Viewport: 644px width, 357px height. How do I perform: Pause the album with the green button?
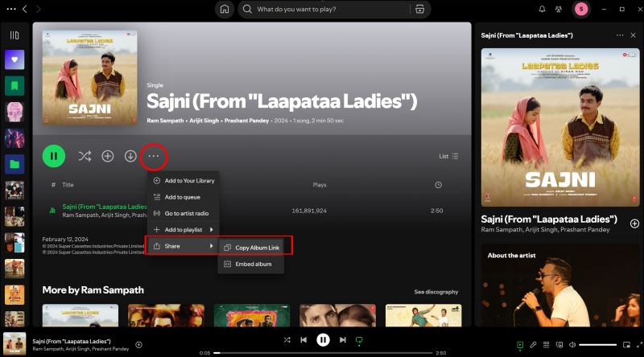54,156
